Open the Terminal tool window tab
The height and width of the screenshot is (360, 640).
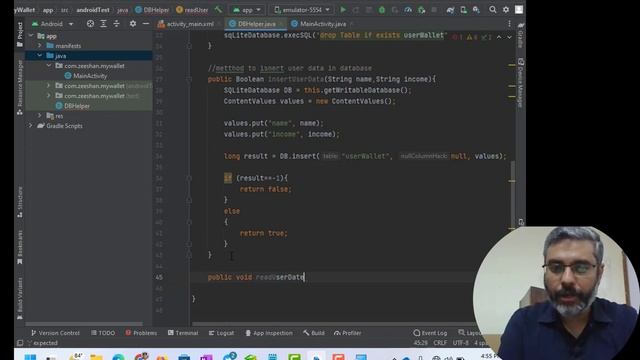coord(183,333)
